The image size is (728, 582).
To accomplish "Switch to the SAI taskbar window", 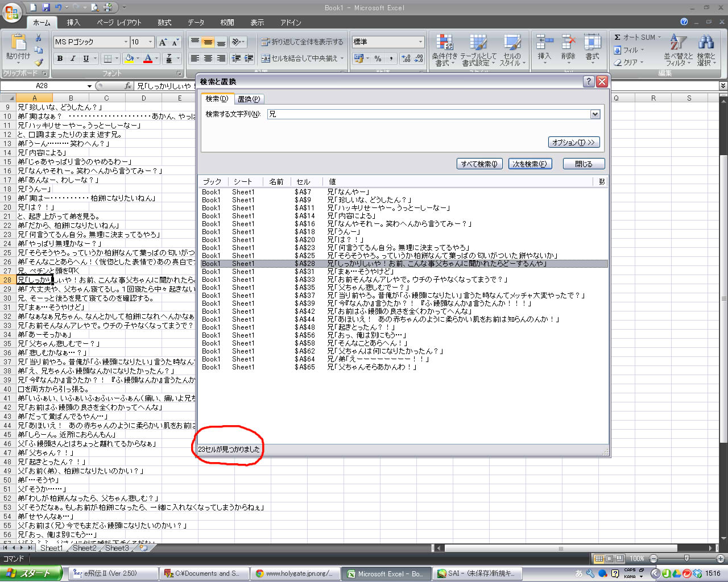I will 478,573.
